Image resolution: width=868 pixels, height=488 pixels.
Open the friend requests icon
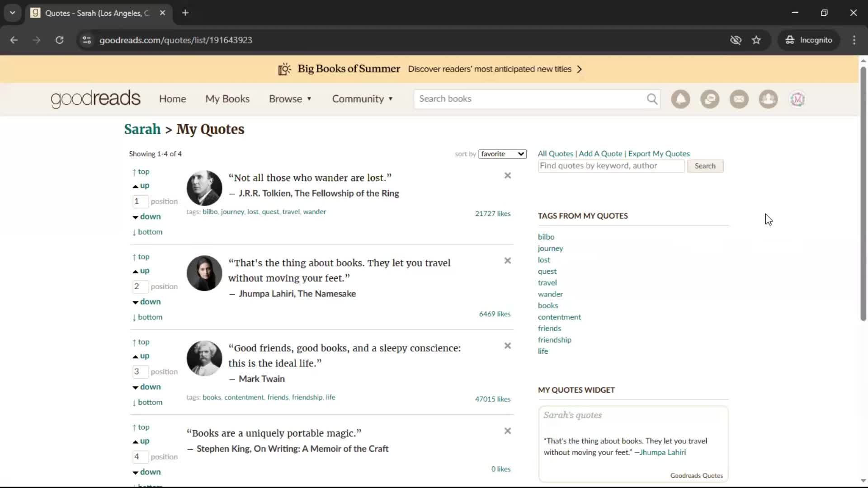click(768, 99)
